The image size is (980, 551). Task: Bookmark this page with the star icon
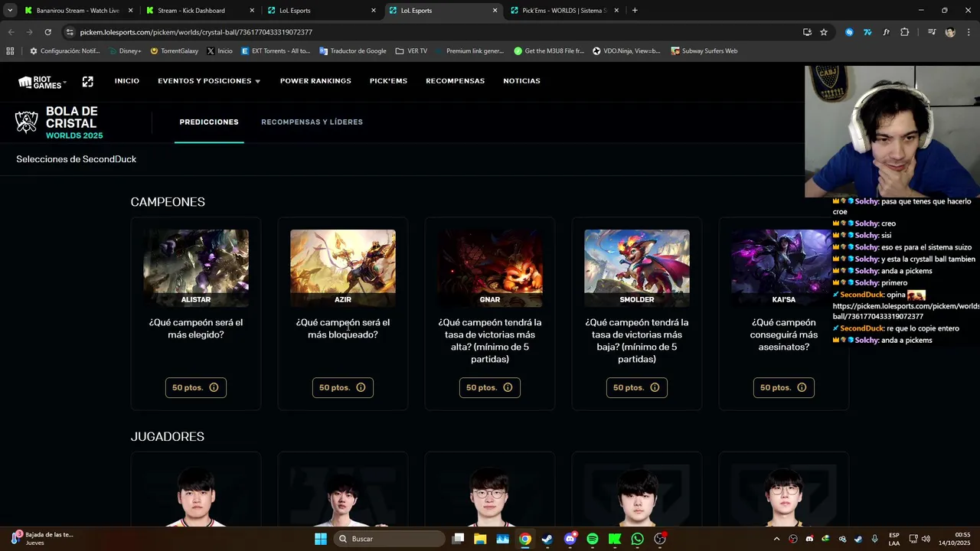point(824,32)
